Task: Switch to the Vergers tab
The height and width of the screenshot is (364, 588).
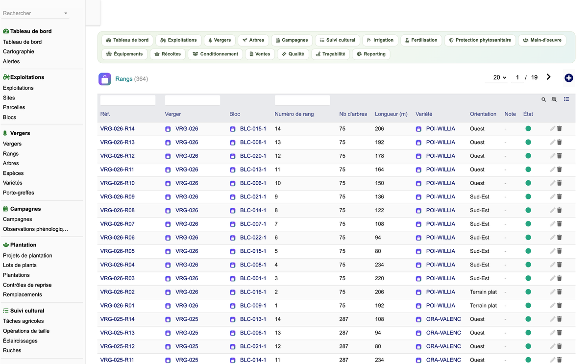Action: 220,40
